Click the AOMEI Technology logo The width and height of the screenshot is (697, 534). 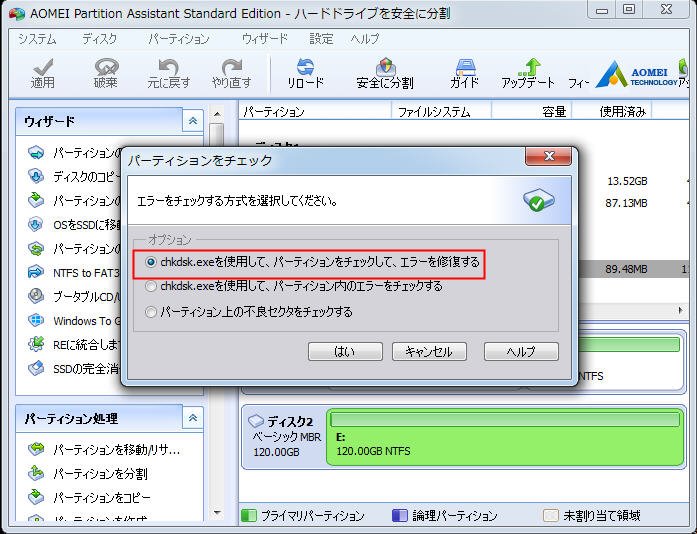click(637, 74)
